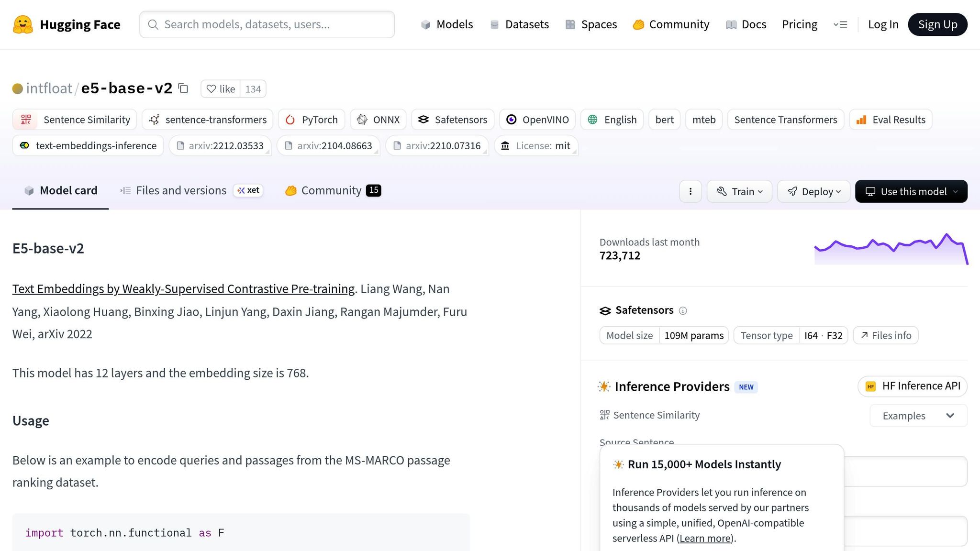Expand the Deploy dropdown

pyautogui.click(x=813, y=191)
